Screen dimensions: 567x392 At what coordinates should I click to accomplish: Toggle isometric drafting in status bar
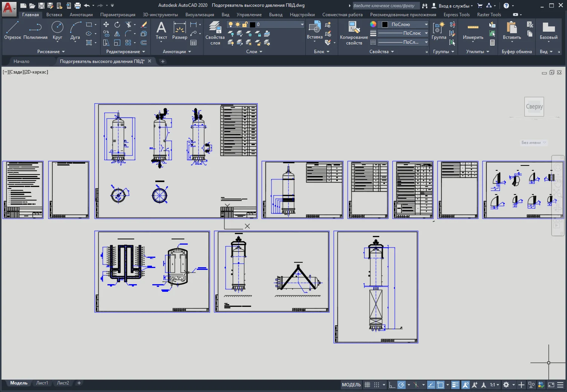point(416,385)
